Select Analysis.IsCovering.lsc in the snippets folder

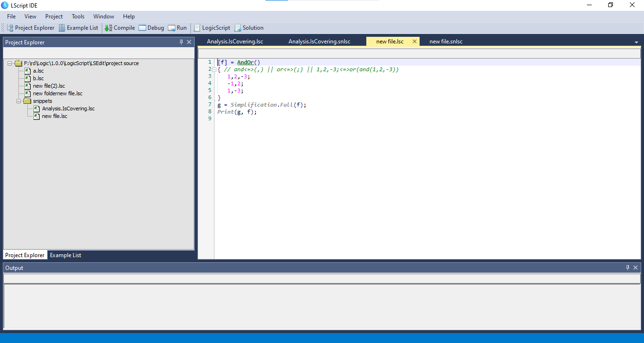point(68,109)
